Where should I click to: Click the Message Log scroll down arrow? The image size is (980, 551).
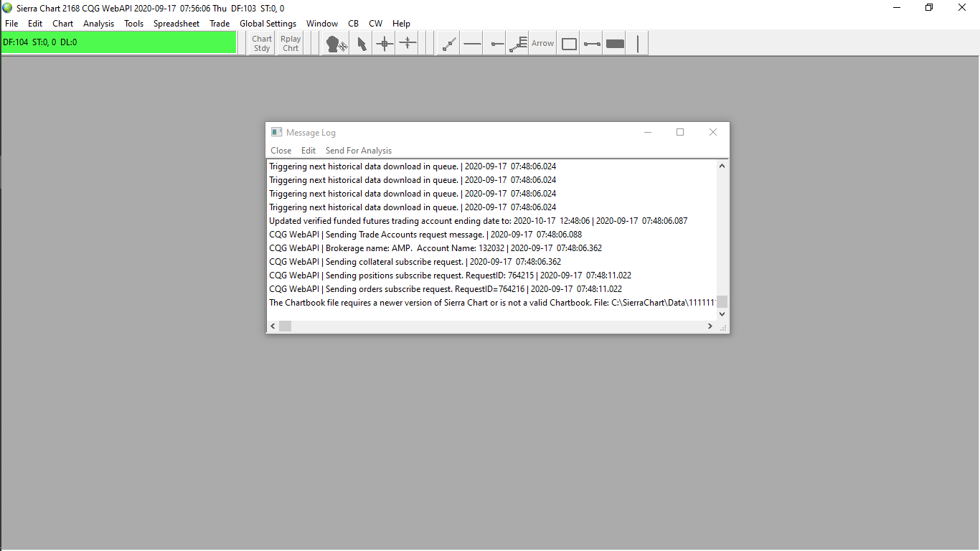[722, 314]
